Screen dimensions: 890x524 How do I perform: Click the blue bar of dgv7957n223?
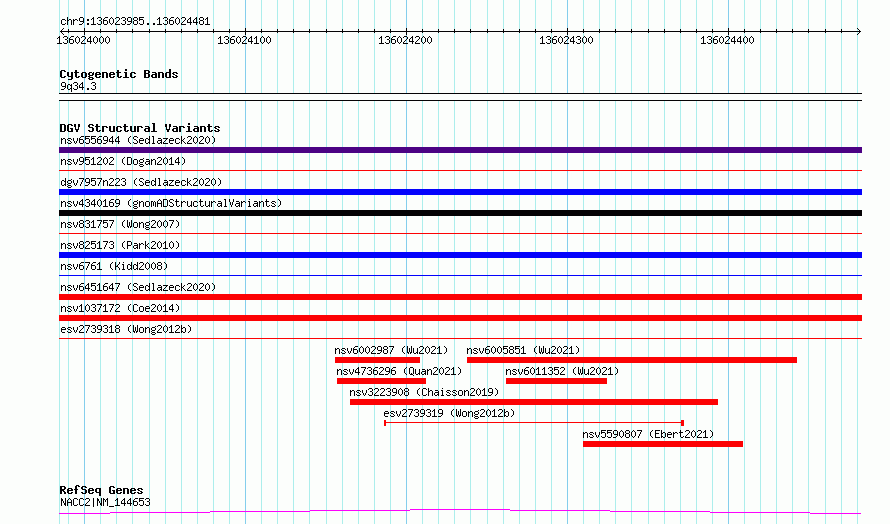pos(460,192)
